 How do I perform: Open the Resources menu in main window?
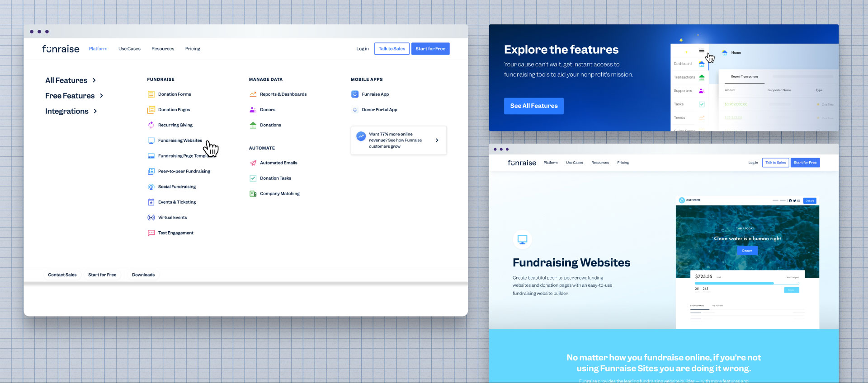point(163,49)
